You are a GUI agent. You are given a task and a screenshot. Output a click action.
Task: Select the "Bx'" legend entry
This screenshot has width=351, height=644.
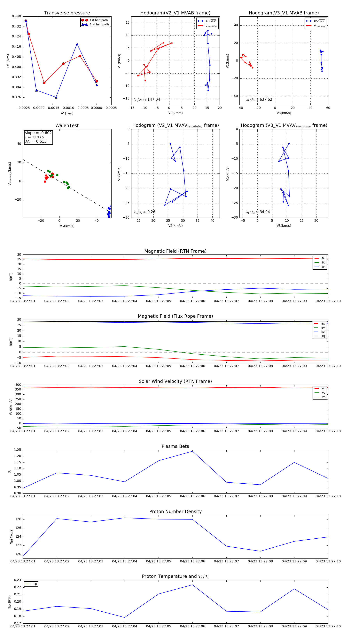[x=320, y=324]
